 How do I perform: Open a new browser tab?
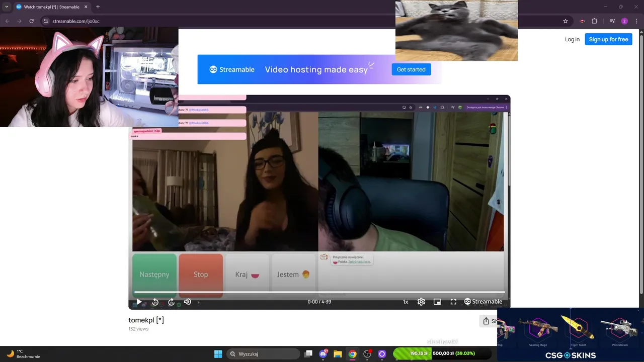tap(98, 7)
